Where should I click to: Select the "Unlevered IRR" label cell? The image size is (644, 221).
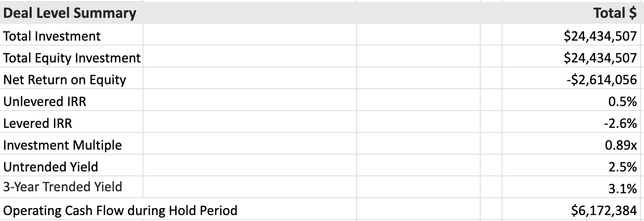[x=45, y=102]
